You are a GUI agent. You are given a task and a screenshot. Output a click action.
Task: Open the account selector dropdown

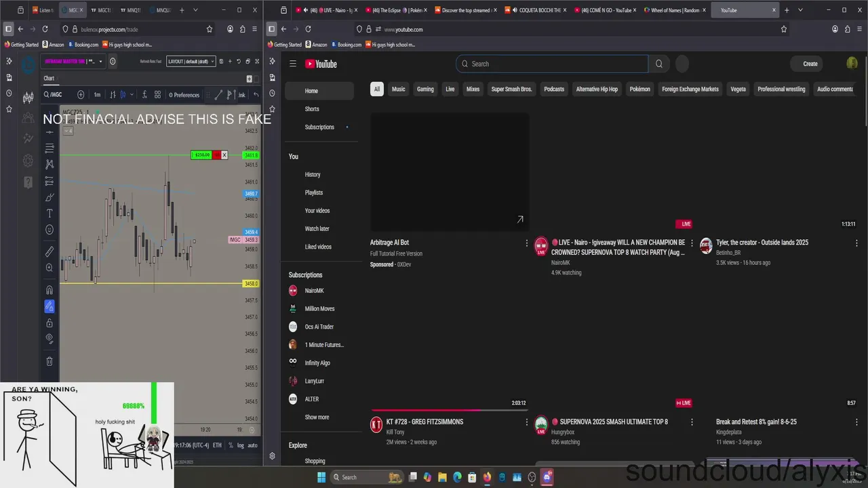(x=72, y=61)
